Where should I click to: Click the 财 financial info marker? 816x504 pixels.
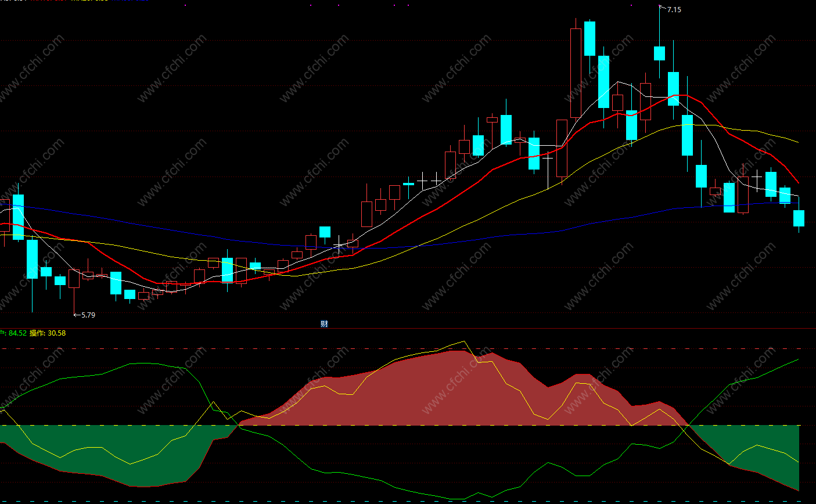pyautogui.click(x=324, y=323)
